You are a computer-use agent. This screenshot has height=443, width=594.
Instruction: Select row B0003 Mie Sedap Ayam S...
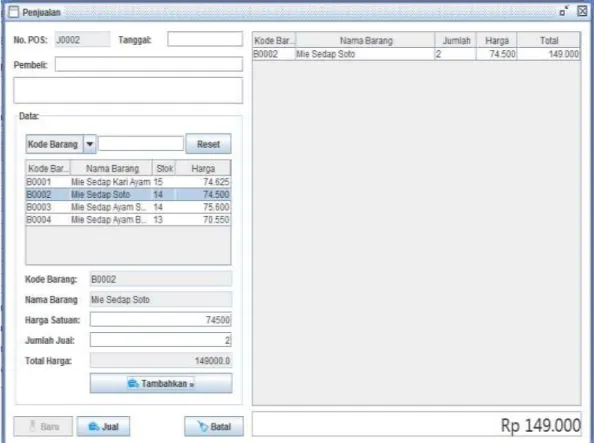pyautogui.click(x=128, y=207)
